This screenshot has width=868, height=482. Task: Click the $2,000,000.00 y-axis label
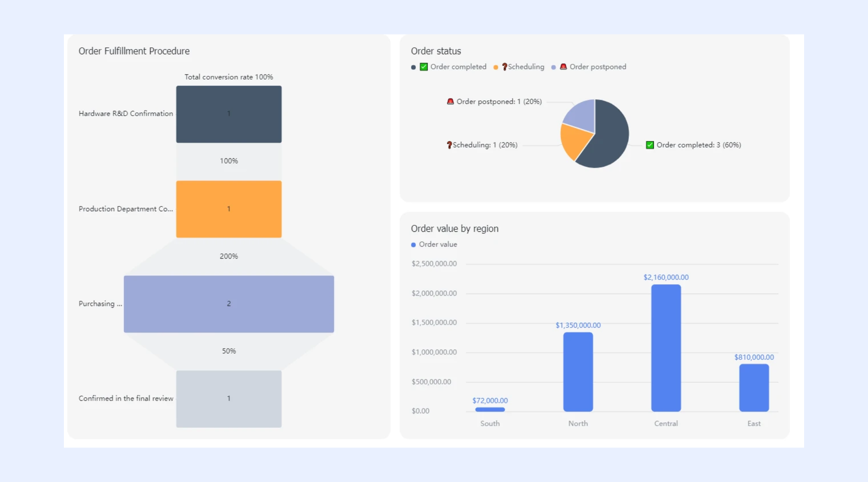(434, 293)
